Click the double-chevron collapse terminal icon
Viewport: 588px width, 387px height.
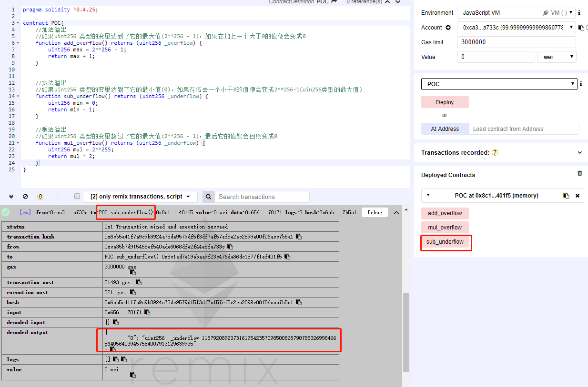point(11,197)
